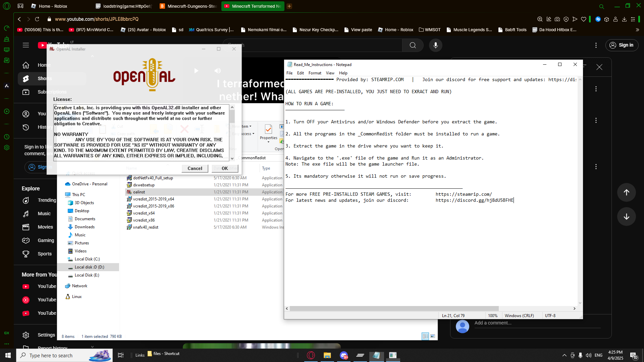The width and height of the screenshot is (644, 362).
Task: Open Notepad's View menu
Action: coord(330,73)
